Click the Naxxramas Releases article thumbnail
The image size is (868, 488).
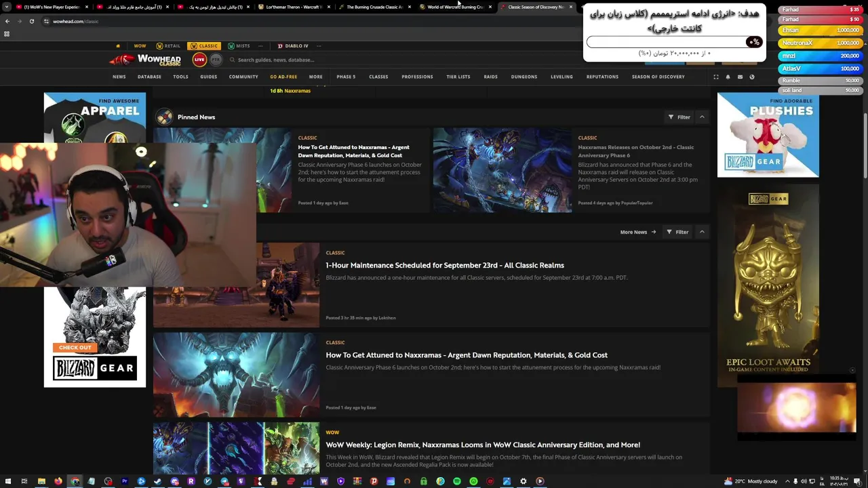(x=502, y=170)
